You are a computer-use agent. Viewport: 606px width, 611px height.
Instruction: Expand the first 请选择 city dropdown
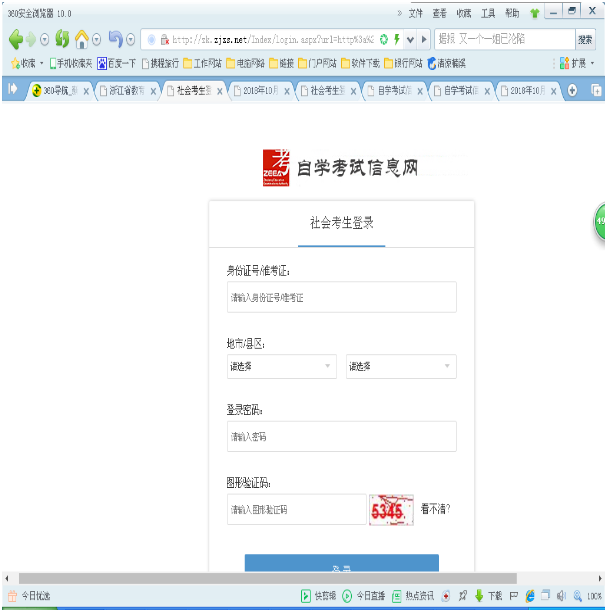click(x=281, y=367)
